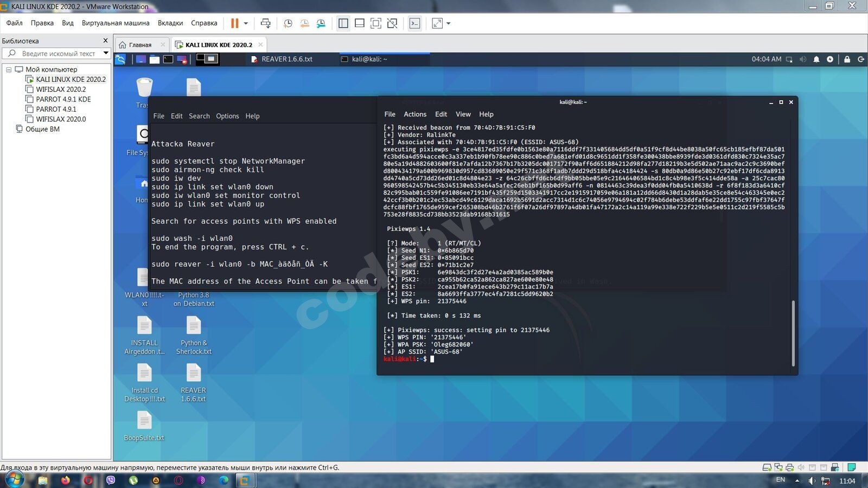This screenshot has height=488, width=868.
Task: Select Install cd Desktop txt file
Action: 144,383
